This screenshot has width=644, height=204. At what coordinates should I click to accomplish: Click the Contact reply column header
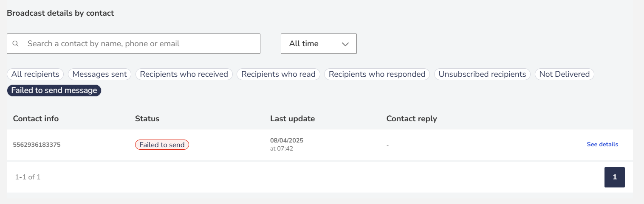(x=412, y=119)
